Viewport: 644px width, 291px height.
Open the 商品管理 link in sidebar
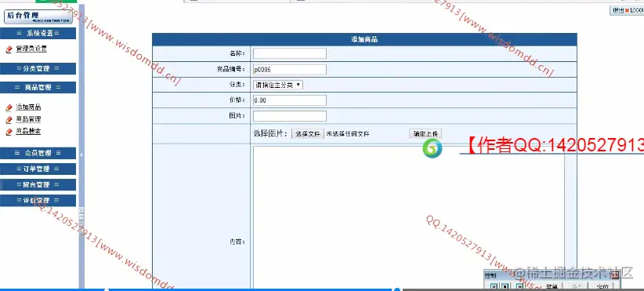28,119
